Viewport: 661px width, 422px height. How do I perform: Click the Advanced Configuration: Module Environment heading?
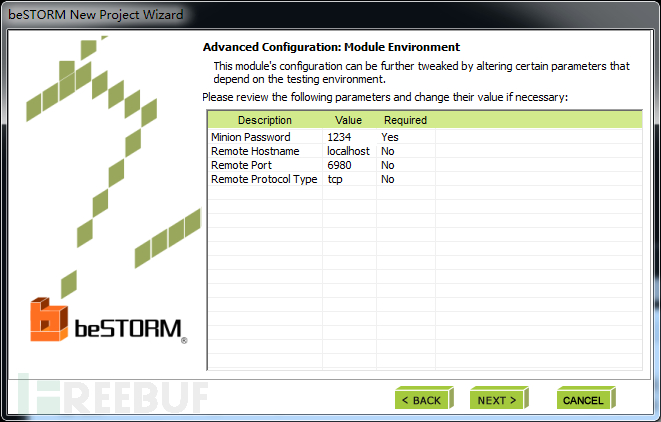pos(331,47)
